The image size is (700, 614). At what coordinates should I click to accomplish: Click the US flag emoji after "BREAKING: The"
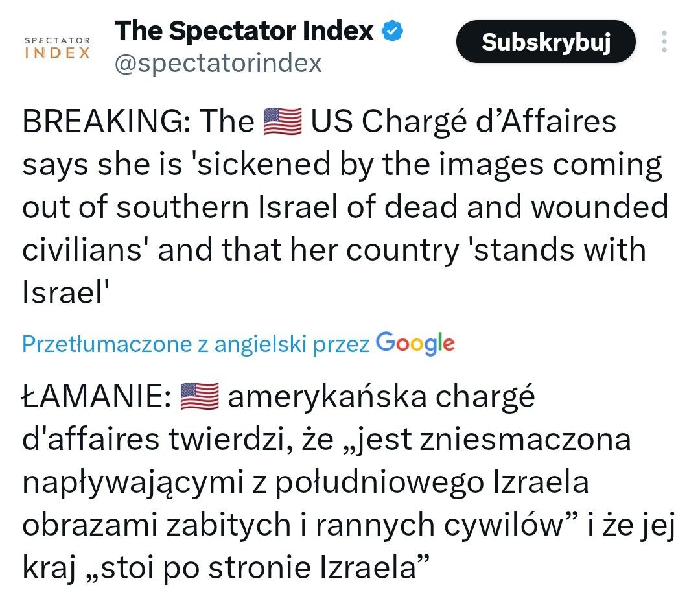(283, 123)
